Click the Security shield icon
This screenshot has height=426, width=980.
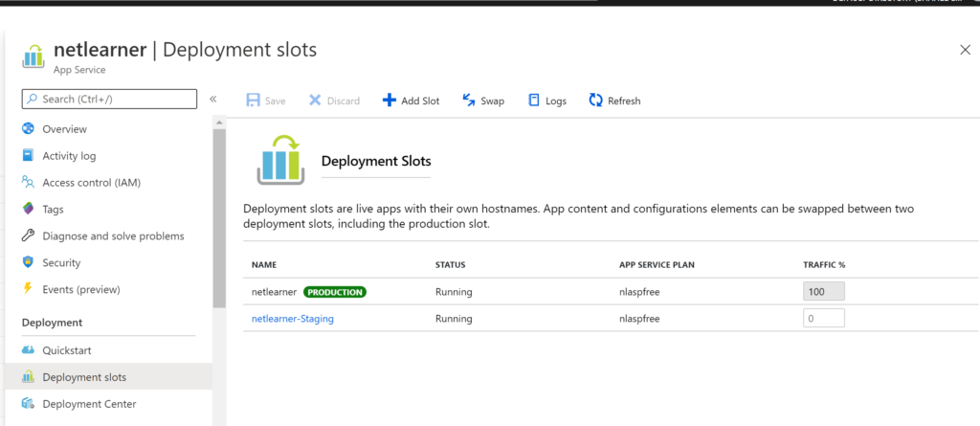pyautogui.click(x=28, y=262)
